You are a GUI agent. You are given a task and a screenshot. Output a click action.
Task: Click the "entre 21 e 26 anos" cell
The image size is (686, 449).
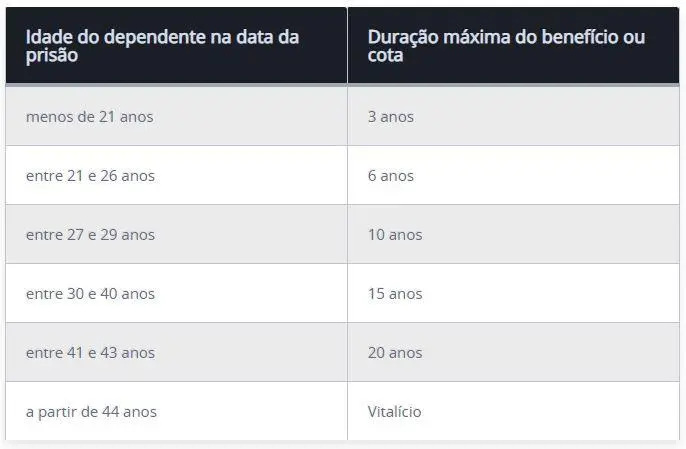tap(90, 176)
